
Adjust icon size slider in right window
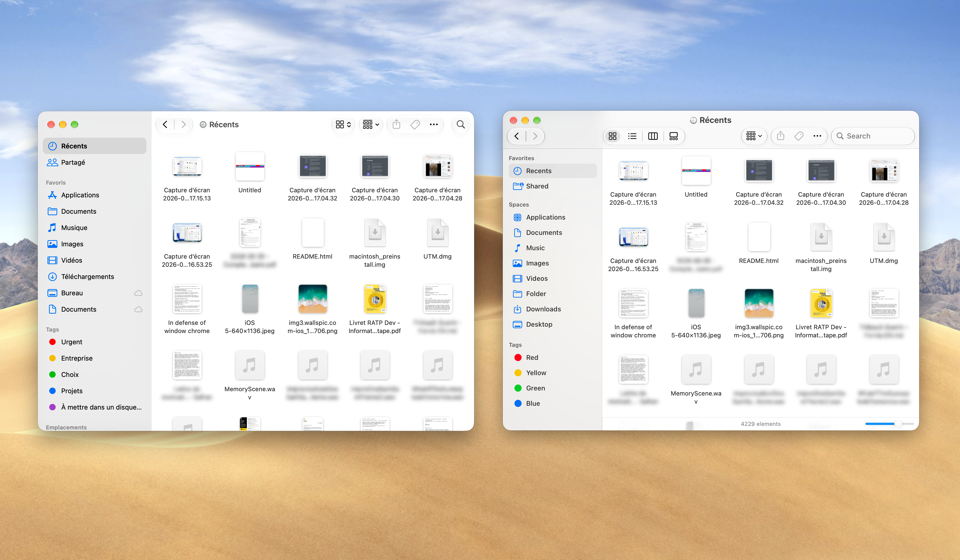898,424
